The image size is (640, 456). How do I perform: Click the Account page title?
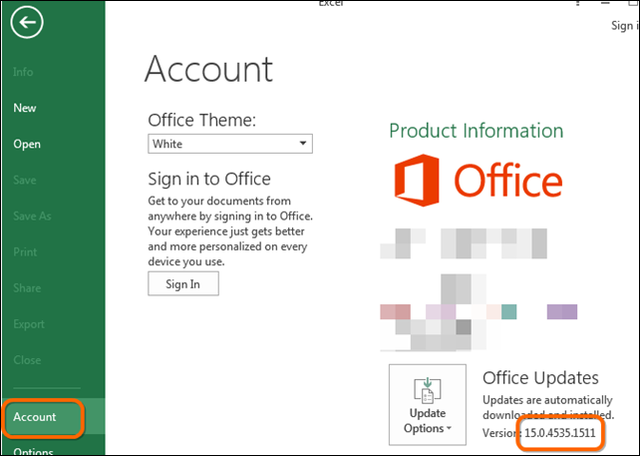pos(209,69)
